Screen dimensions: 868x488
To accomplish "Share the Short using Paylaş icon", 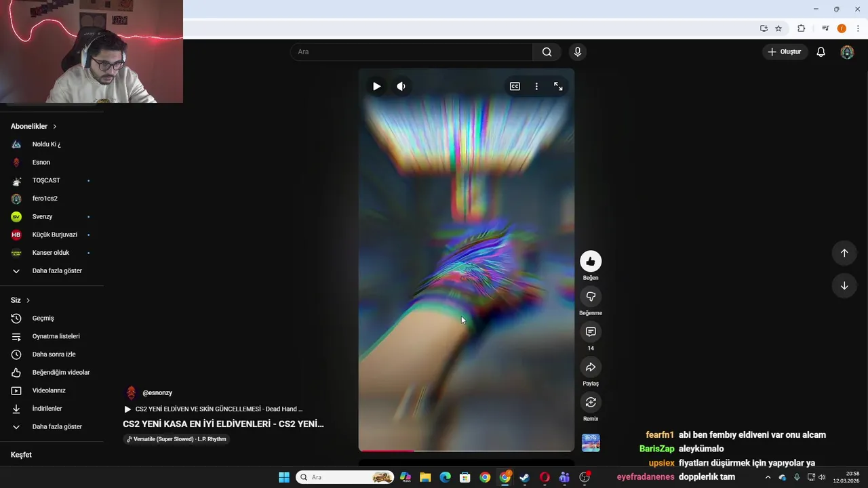I will click(591, 367).
